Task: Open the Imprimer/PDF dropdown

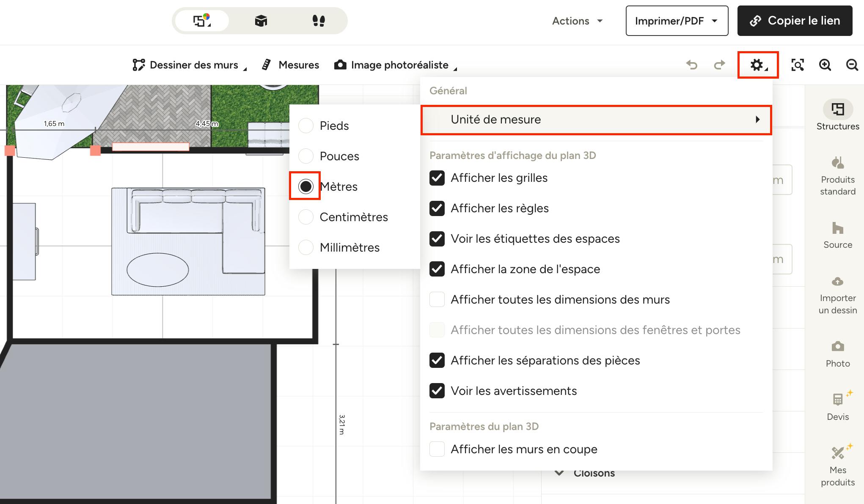Action: coord(677,21)
